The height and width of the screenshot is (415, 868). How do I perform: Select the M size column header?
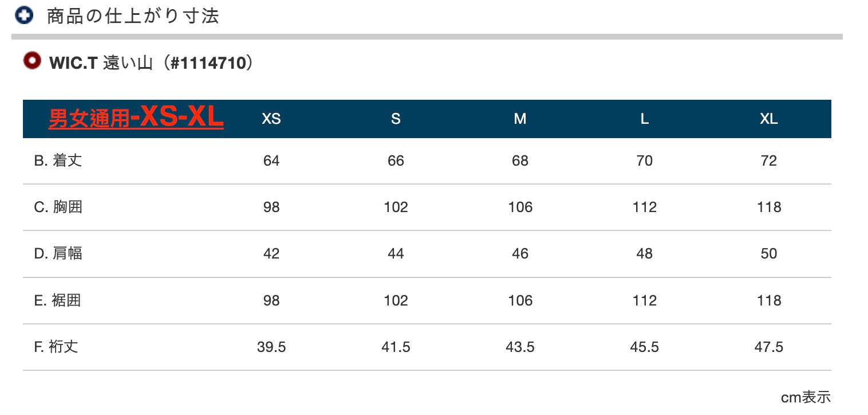click(x=520, y=119)
